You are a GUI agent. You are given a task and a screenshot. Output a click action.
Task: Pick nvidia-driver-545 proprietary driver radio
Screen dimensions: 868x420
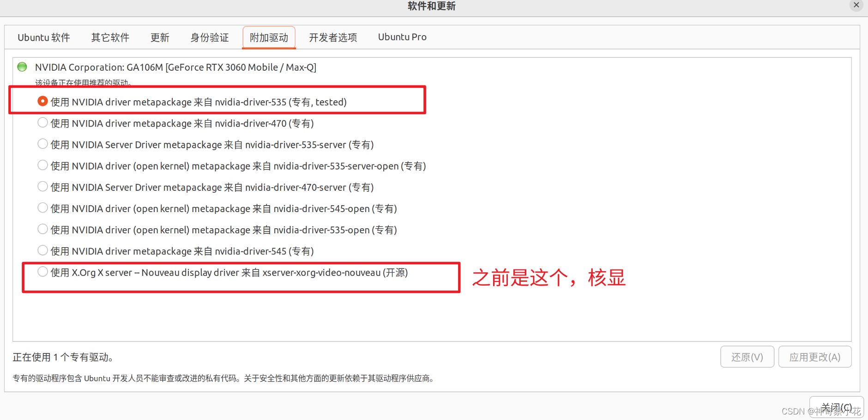(x=42, y=250)
